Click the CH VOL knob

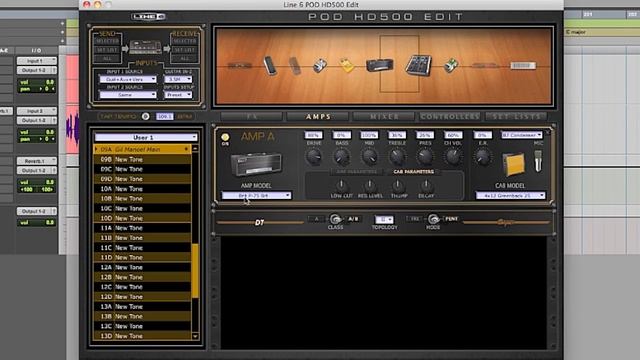tap(453, 157)
